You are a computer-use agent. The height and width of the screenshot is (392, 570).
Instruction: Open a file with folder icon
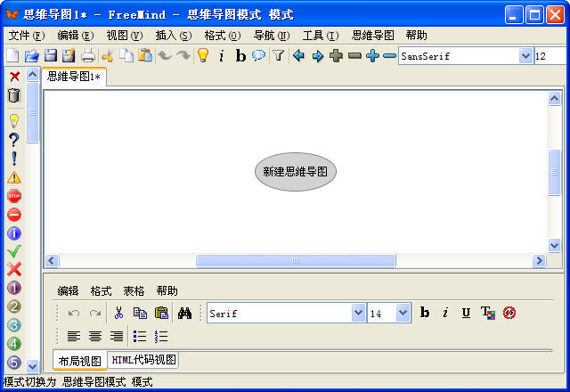32,55
